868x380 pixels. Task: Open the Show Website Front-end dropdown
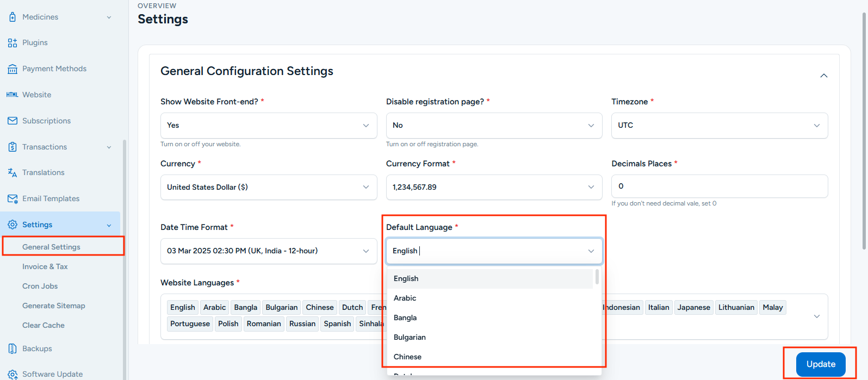pos(268,126)
